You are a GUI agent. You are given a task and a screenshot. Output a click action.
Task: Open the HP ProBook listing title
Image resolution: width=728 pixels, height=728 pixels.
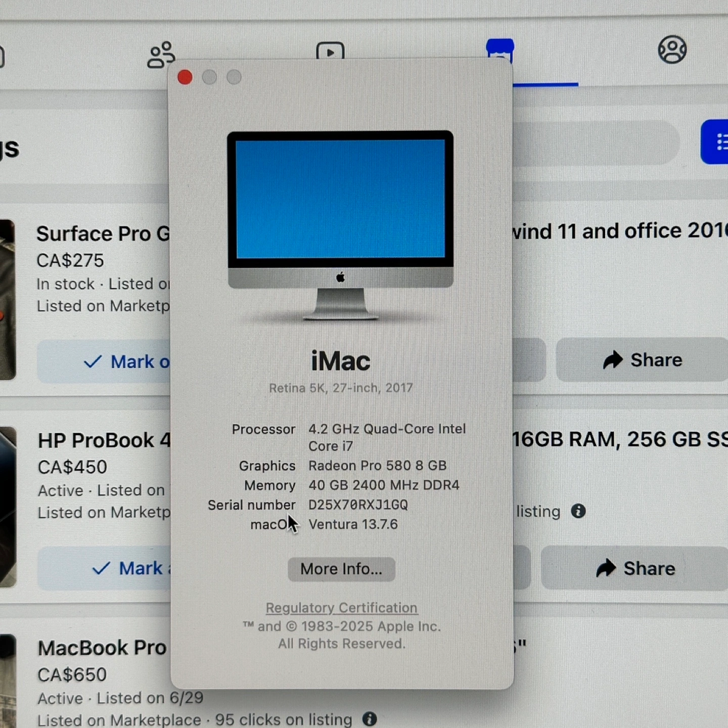pyautogui.click(x=104, y=440)
